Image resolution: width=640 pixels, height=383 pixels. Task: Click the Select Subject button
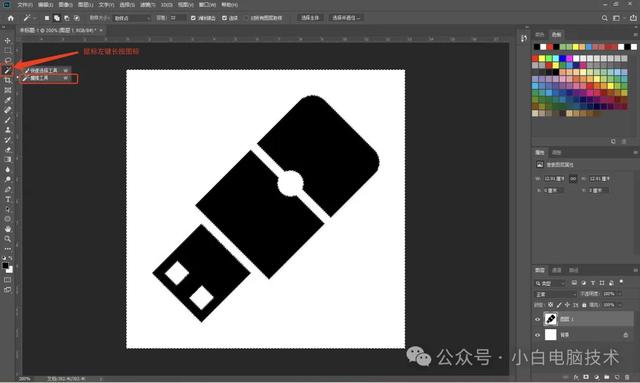point(309,18)
